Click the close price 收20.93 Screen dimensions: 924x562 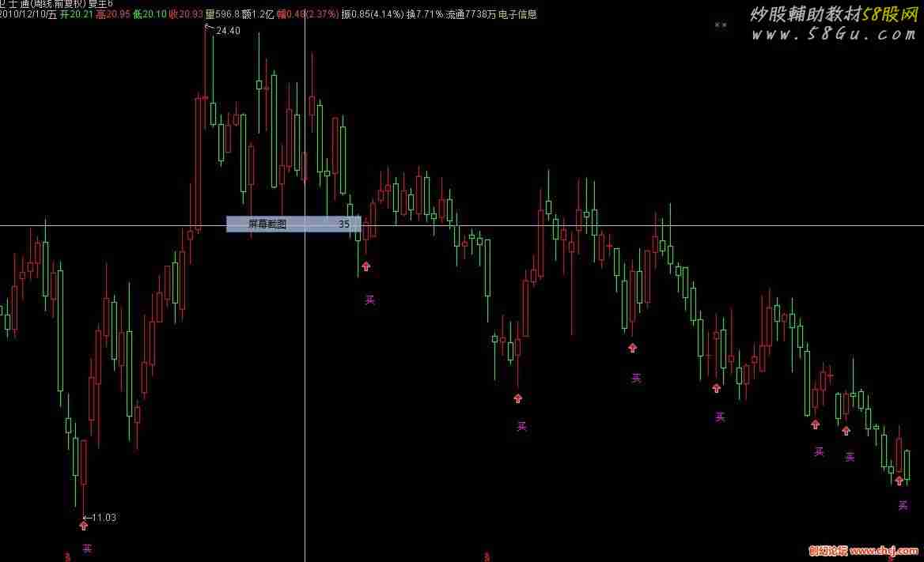(186, 14)
